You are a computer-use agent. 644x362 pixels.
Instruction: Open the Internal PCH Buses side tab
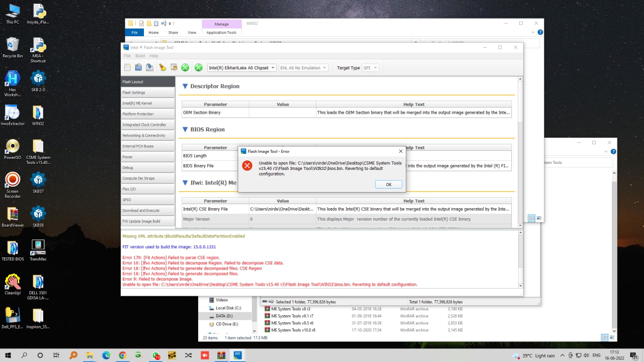(148, 146)
